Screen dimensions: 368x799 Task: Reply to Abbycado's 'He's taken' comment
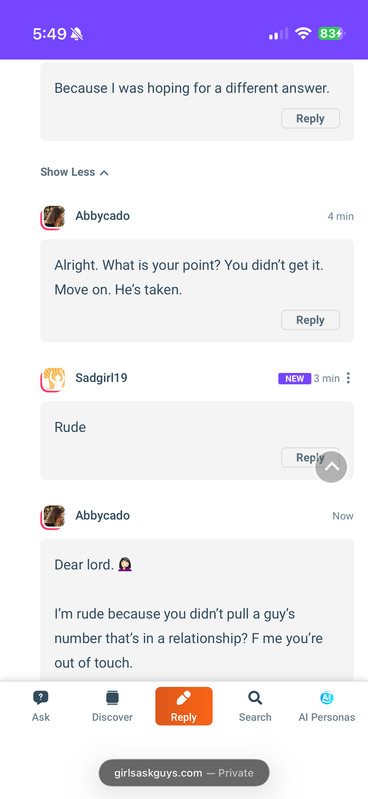tap(310, 320)
